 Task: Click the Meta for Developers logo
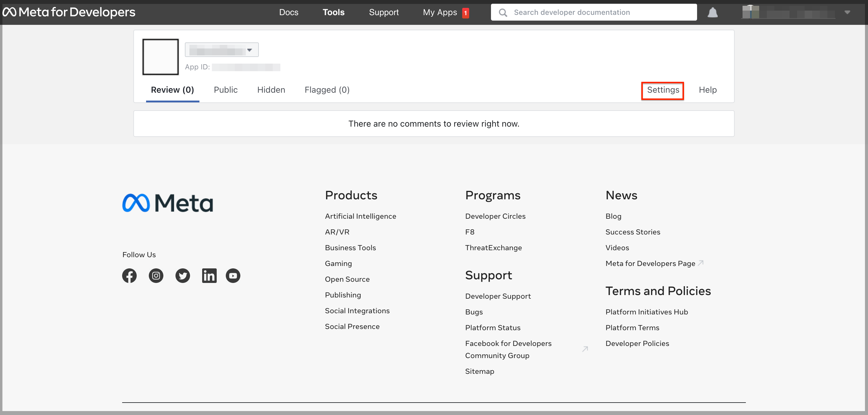pyautogui.click(x=69, y=12)
